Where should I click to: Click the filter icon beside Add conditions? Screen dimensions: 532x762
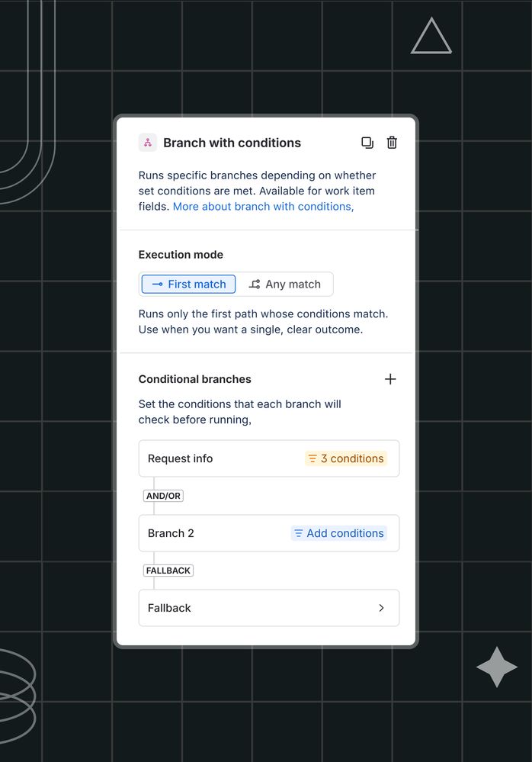299,533
